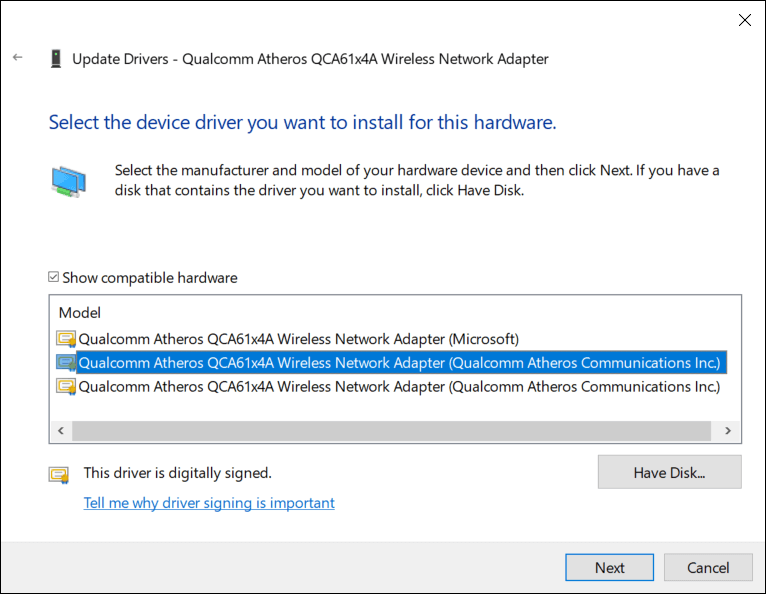
Task: Open Tell me why driver signing is important
Action: click(209, 503)
